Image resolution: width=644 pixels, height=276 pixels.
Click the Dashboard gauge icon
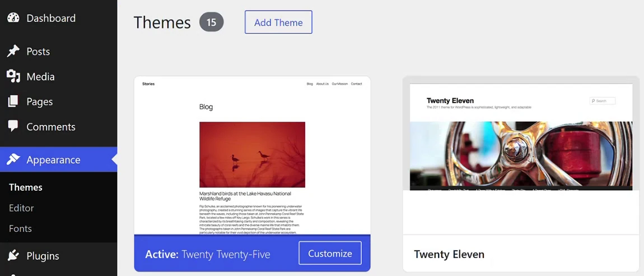point(13,18)
